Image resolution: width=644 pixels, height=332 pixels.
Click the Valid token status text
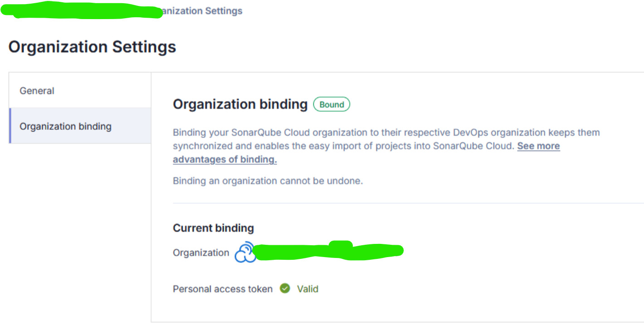[x=307, y=289]
